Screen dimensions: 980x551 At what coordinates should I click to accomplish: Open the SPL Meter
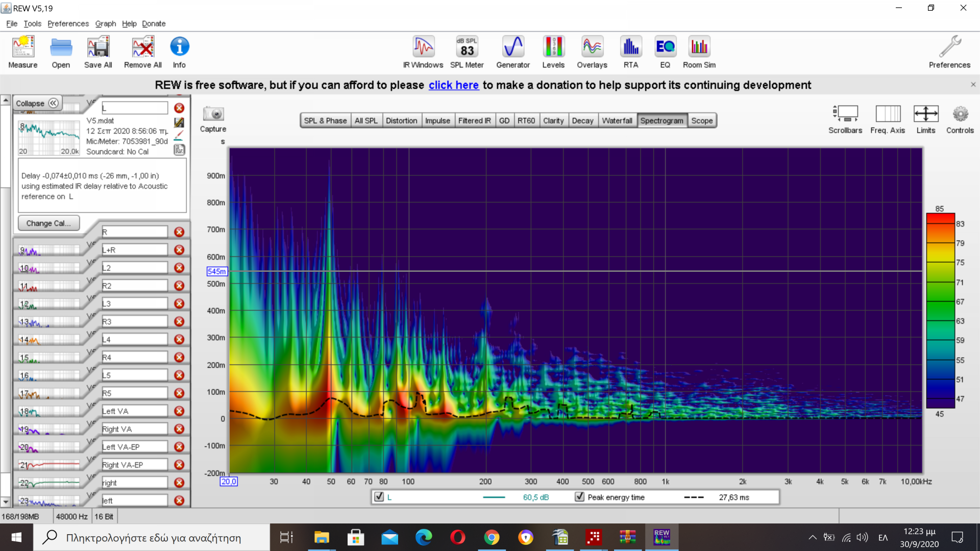pyautogui.click(x=467, y=52)
